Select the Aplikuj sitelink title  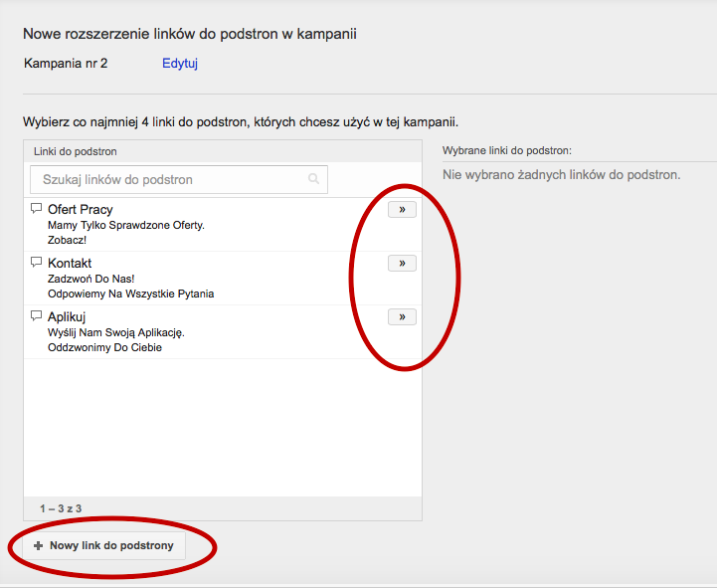click(67, 317)
